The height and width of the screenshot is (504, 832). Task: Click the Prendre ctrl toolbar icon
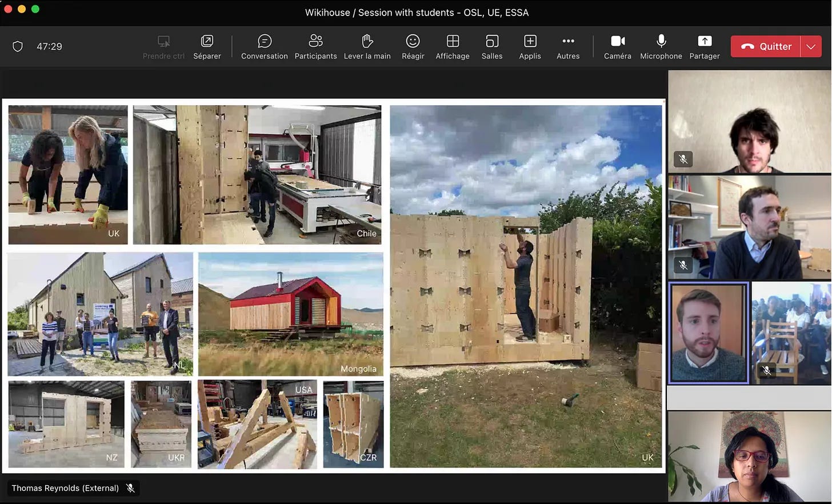(x=163, y=47)
